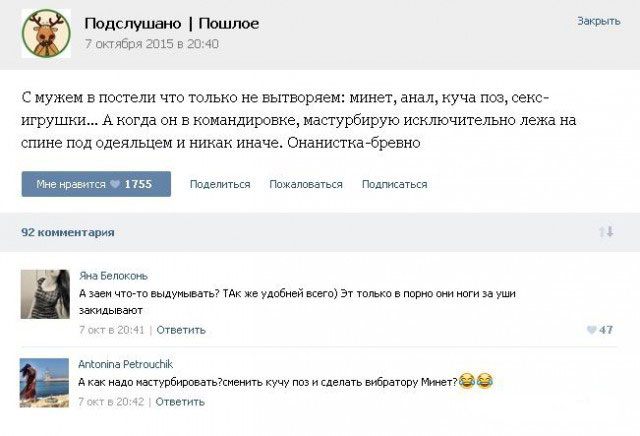Share the post via Поделиться
Screen dimensions: 640x436
coord(219,184)
